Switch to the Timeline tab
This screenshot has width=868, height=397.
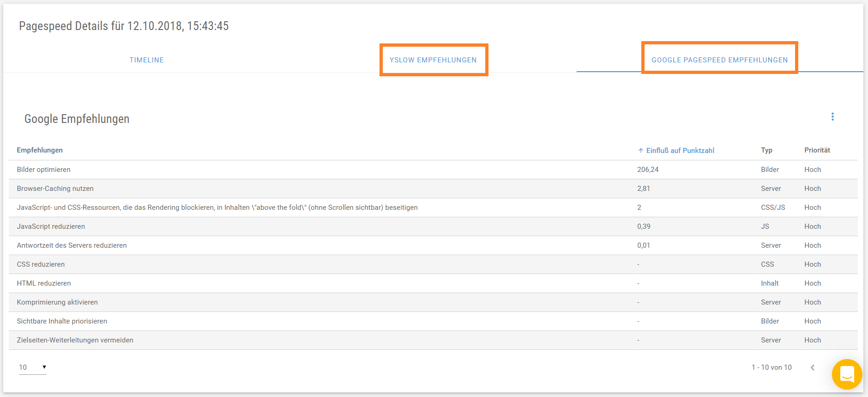pyautogui.click(x=146, y=60)
